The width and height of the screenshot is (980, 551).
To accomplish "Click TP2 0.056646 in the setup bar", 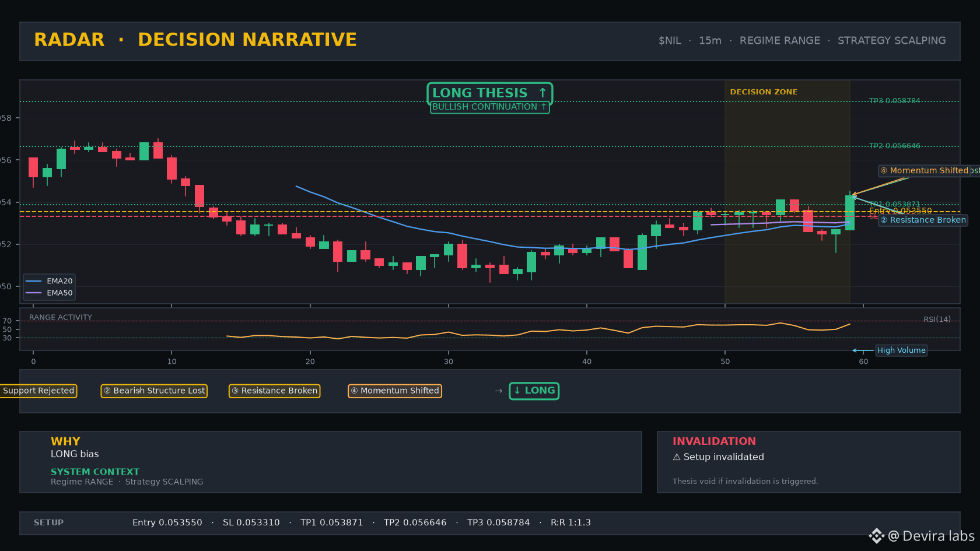I will pyautogui.click(x=415, y=522).
